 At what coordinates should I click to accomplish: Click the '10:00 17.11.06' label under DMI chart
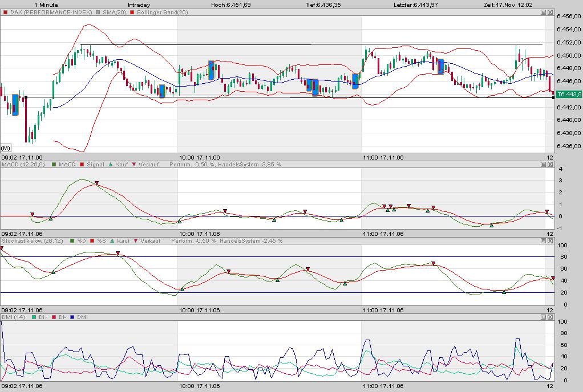[x=200, y=386]
